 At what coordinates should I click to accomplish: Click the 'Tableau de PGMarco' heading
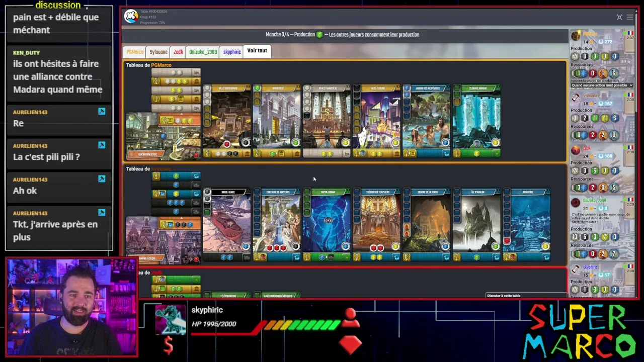click(149, 65)
